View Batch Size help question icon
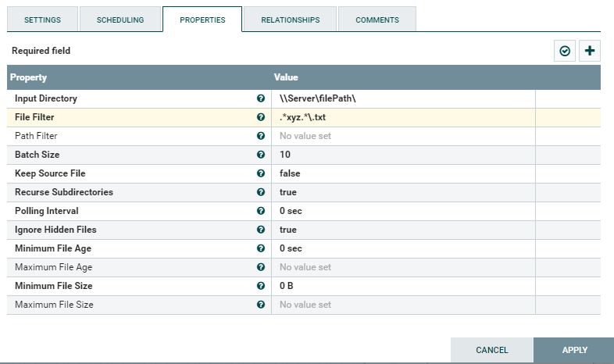The width and height of the screenshot is (614, 364). tap(261, 155)
